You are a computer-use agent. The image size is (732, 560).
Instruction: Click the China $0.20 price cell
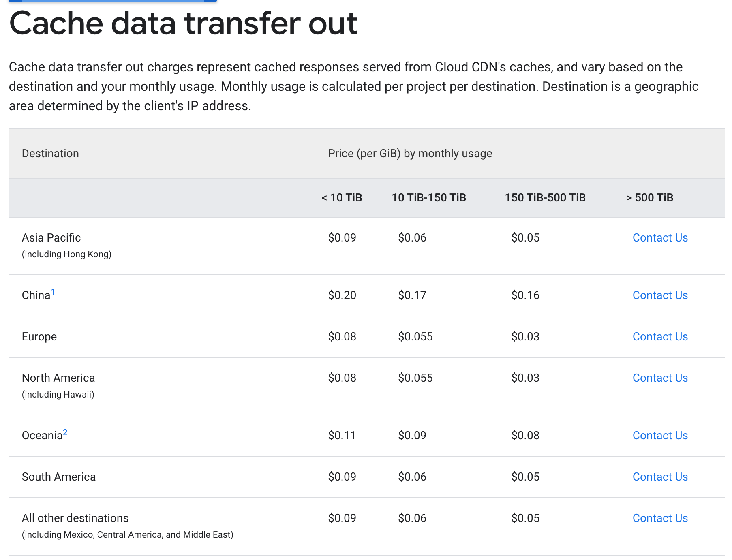(342, 295)
